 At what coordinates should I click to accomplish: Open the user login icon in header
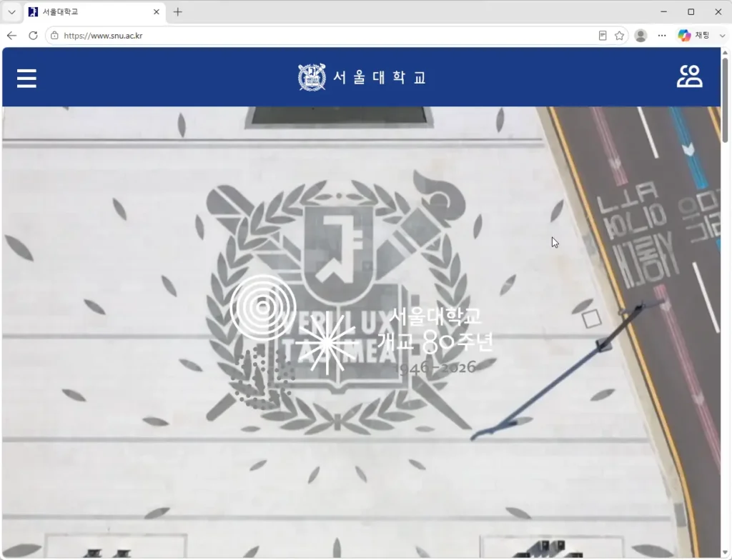(690, 76)
